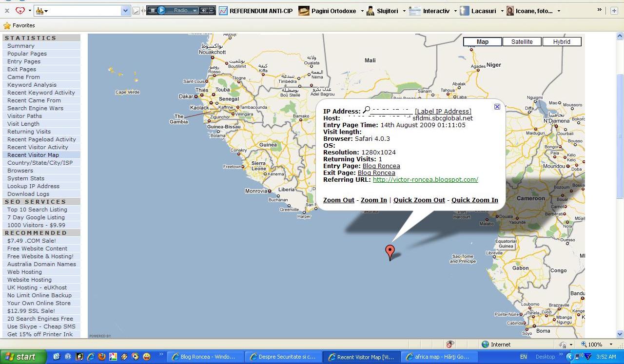Open victor-roncea.blogspot.com referring URL
Viewport: 624px width, 364px height.
pyautogui.click(x=426, y=180)
